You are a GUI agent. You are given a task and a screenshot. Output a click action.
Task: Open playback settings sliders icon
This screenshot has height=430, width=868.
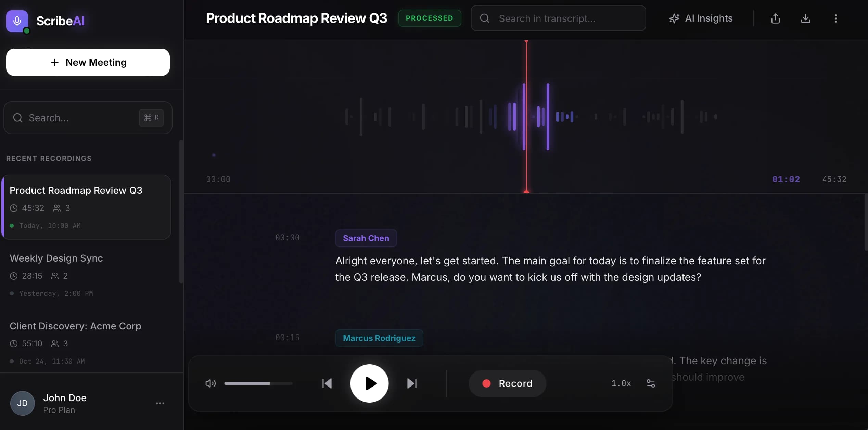[651, 383]
